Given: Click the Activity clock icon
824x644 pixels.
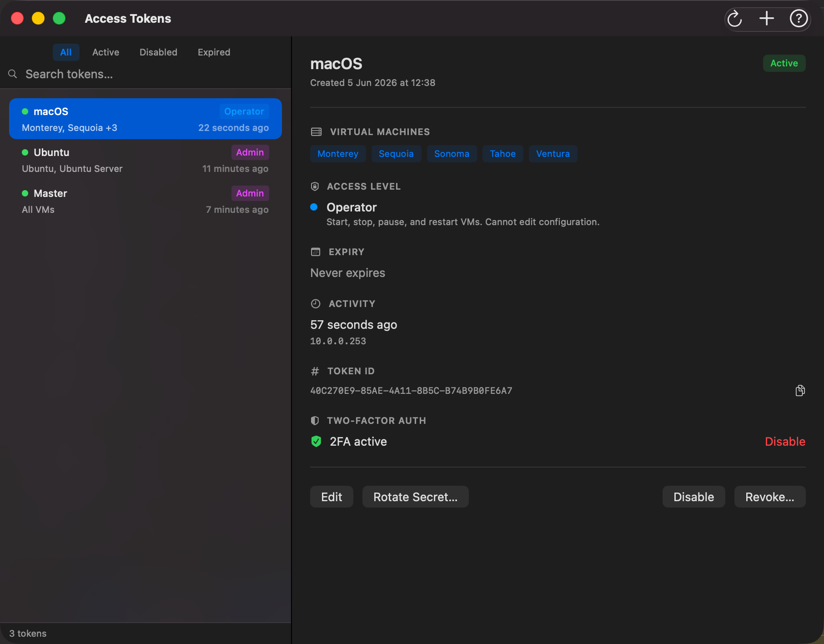Looking at the screenshot, I should [316, 304].
